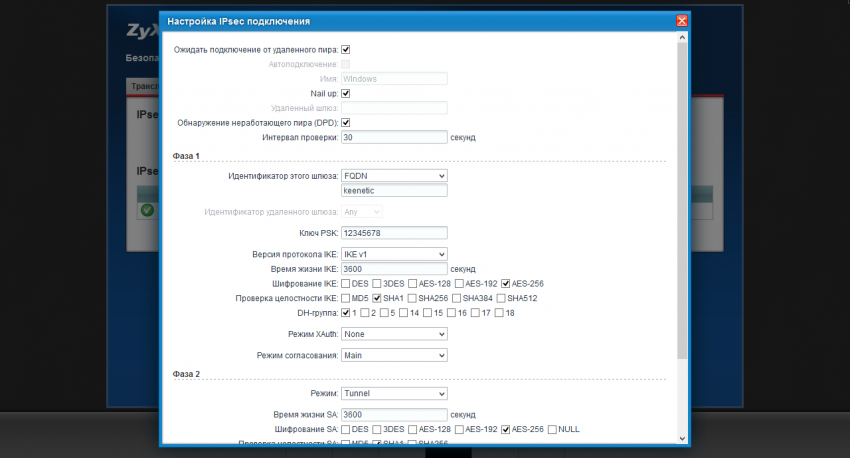Viewport: 850px width, 458px height.
Task: Enable 3DES for IKE encryption
Action: (x=378, y=283)
